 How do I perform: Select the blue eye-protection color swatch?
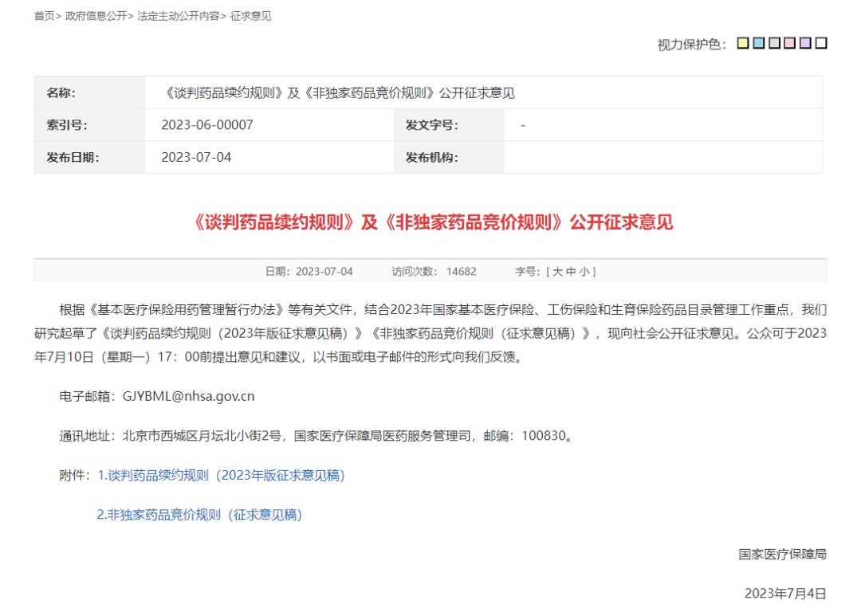click(758, 44)
